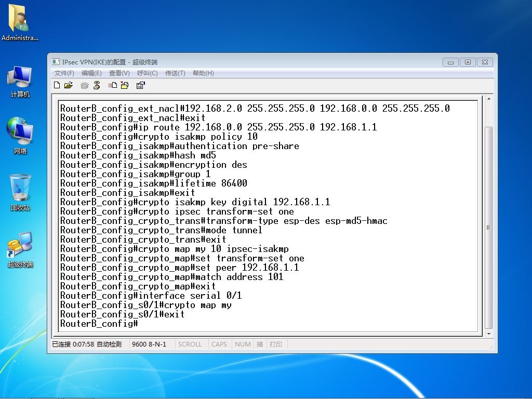Minimize the HyperTerminal window
This screenshot has width=532, height=399.
(x=450, y=62)
